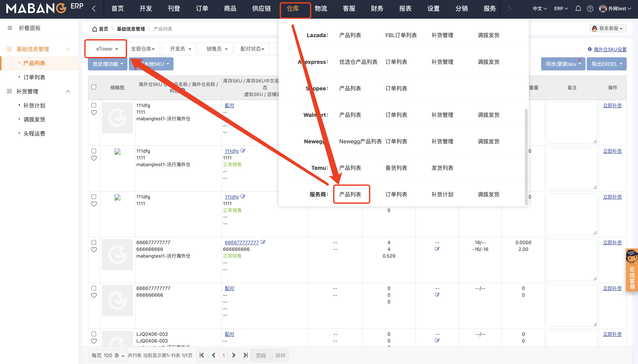Open the 物流 top menu
The image size is (638, 364).
[x=321, y=9]
